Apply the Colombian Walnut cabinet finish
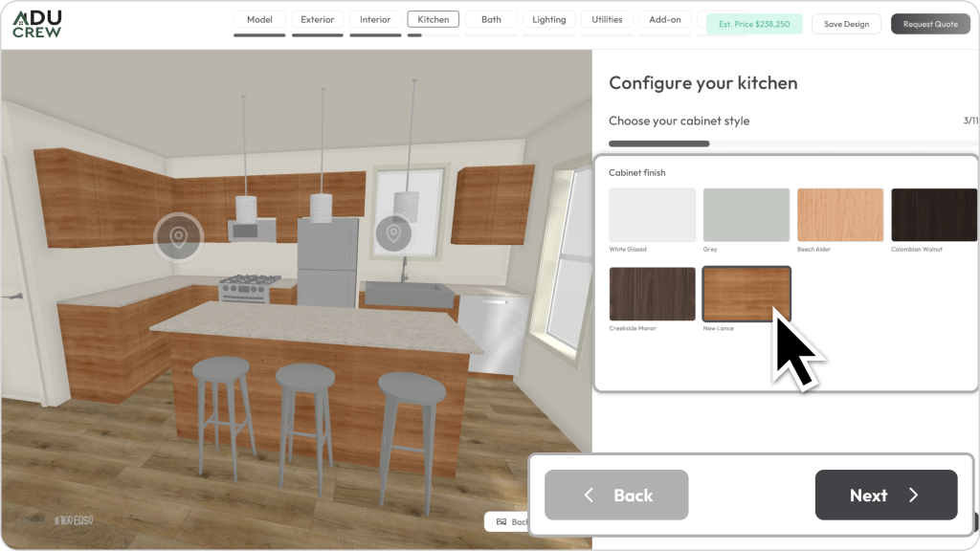 tap(934, 214)
